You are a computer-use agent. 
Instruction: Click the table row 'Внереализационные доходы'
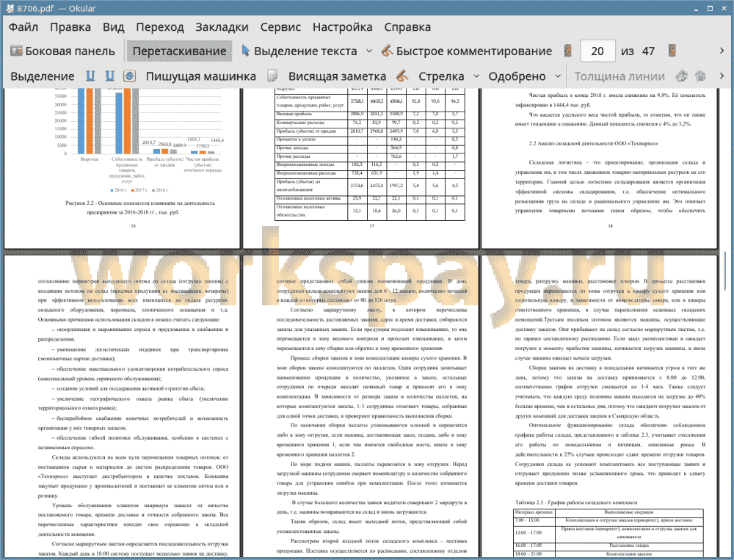coord(369,165)
